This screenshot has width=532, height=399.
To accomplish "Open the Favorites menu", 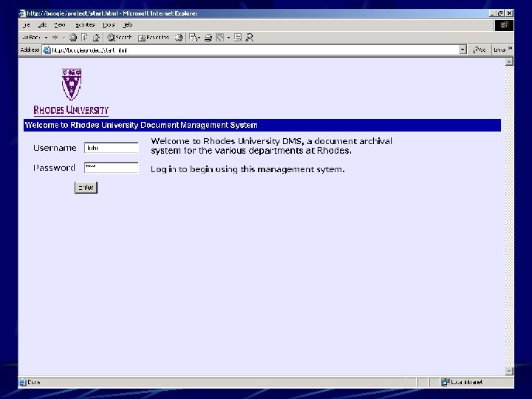I will pos(85,25).
